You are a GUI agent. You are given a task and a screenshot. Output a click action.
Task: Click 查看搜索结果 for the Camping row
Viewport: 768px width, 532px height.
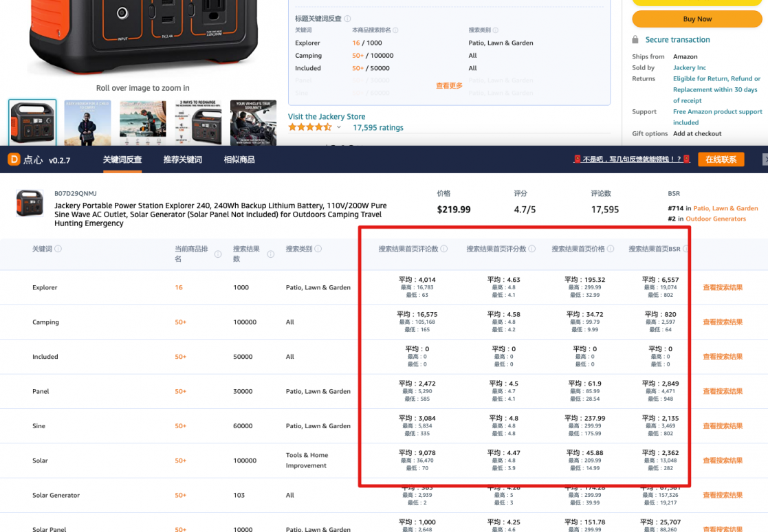point(723,322)
